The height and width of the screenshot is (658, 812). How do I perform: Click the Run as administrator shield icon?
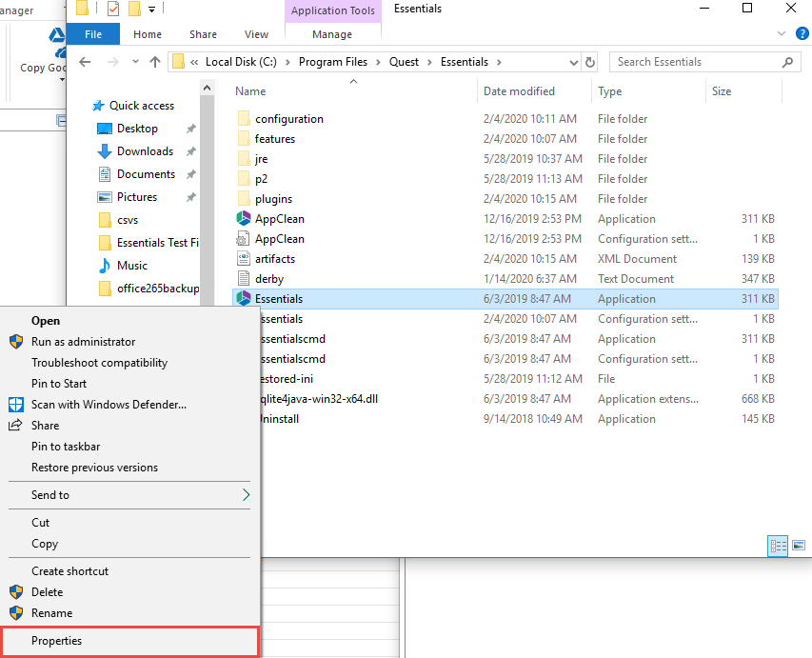click(15, 342)
